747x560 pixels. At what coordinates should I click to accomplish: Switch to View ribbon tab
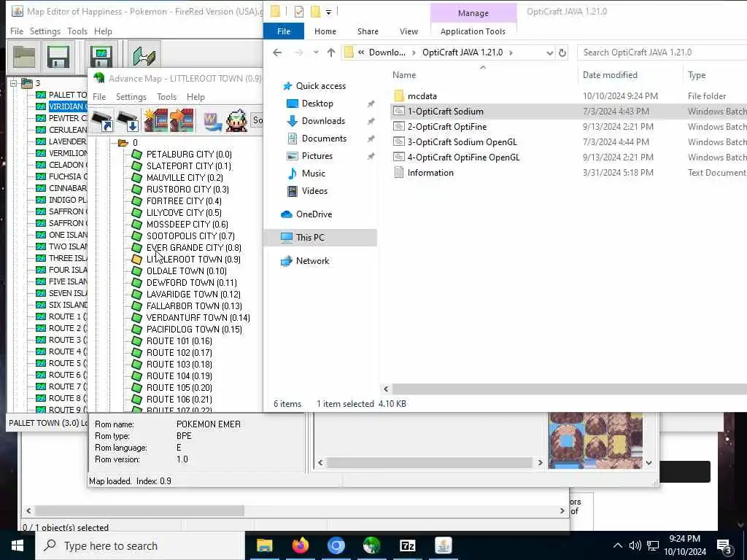(x=409, y=31)
